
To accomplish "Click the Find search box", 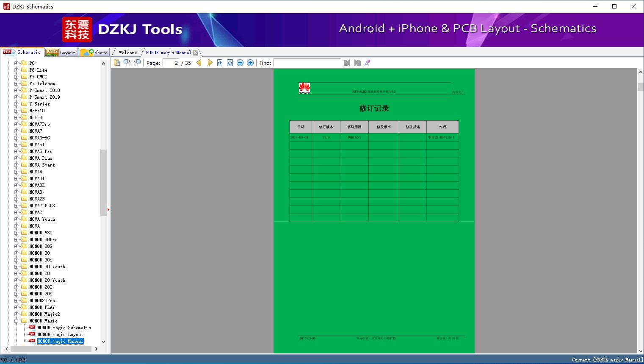I will coord(307,63).
